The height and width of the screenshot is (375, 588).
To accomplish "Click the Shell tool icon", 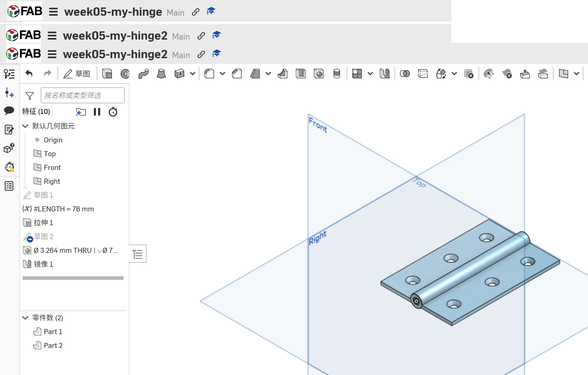I will (x=301, y=74).
